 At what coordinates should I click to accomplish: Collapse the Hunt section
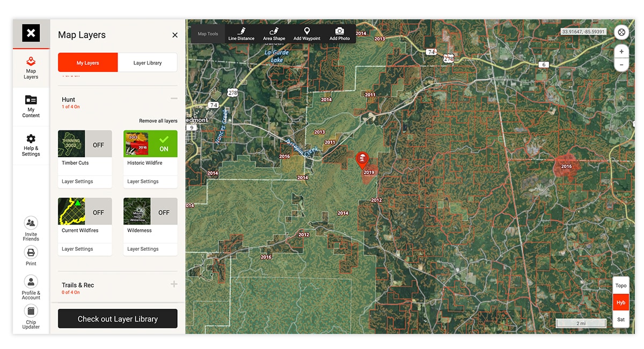pos(174,99)
